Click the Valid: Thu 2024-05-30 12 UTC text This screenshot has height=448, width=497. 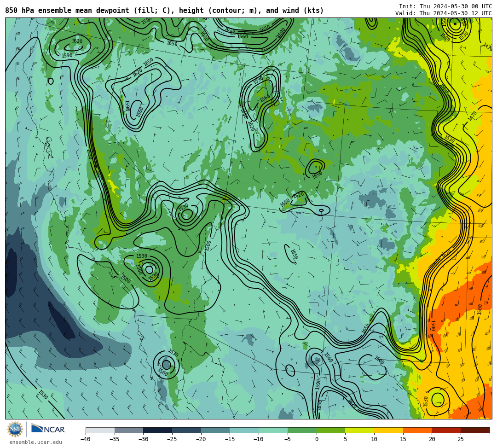point(444,13)
